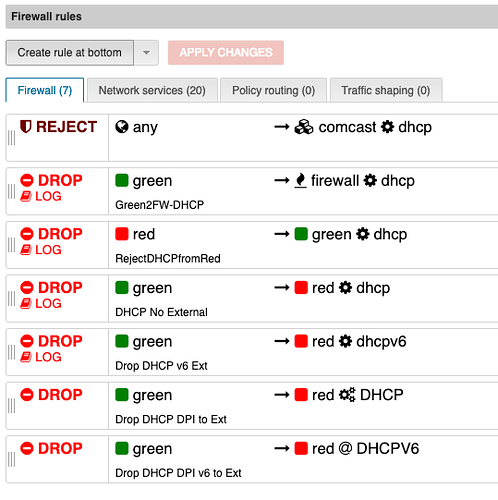
Task: Click the @ icon before DHCPV6
Action: 345,448
